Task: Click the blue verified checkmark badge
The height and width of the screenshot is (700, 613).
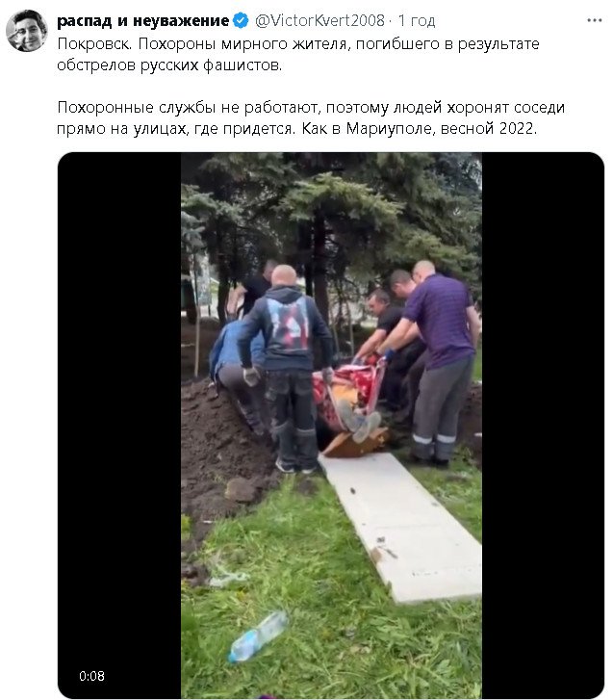Action: [x=241, y=20]
